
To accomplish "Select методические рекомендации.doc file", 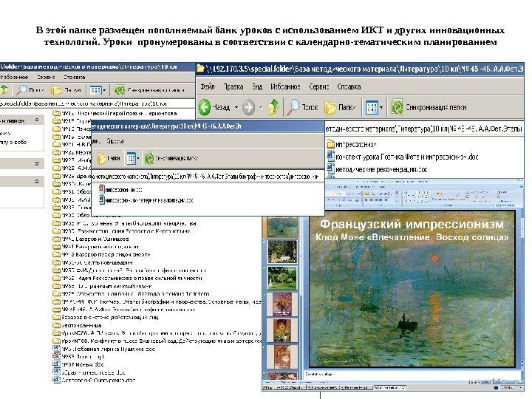I will (x=377, y=169).
